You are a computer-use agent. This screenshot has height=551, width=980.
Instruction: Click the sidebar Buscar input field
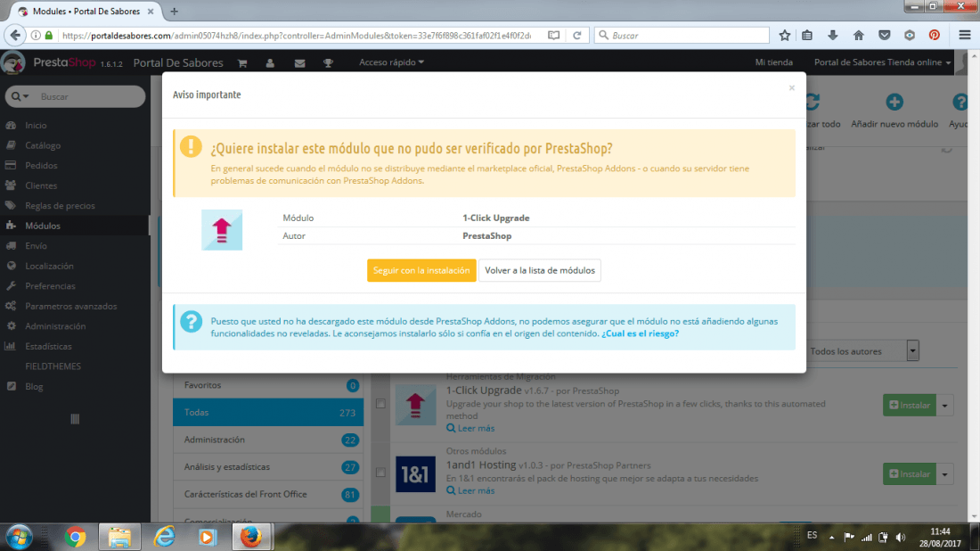[87, 97]
